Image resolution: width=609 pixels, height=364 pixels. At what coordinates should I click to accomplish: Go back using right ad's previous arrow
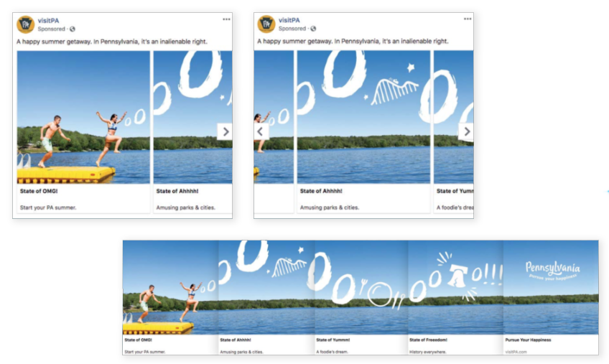[x=261, y=131]
